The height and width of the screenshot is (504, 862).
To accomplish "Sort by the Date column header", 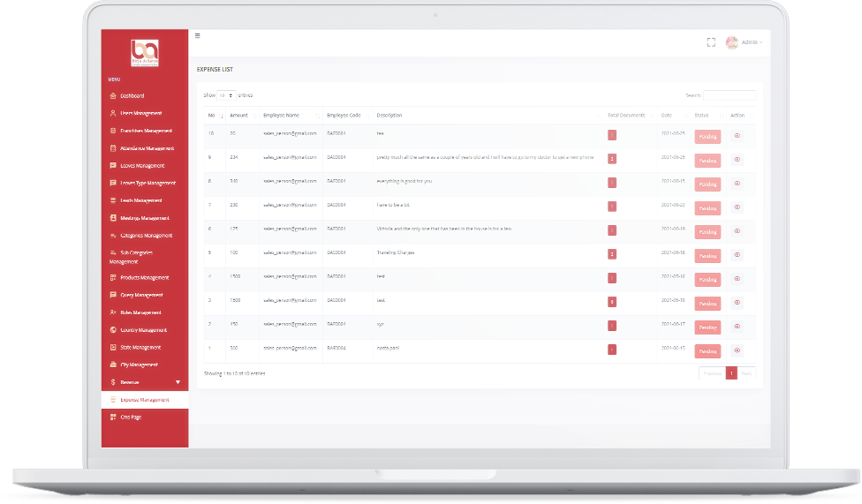I will pos(673,116).
